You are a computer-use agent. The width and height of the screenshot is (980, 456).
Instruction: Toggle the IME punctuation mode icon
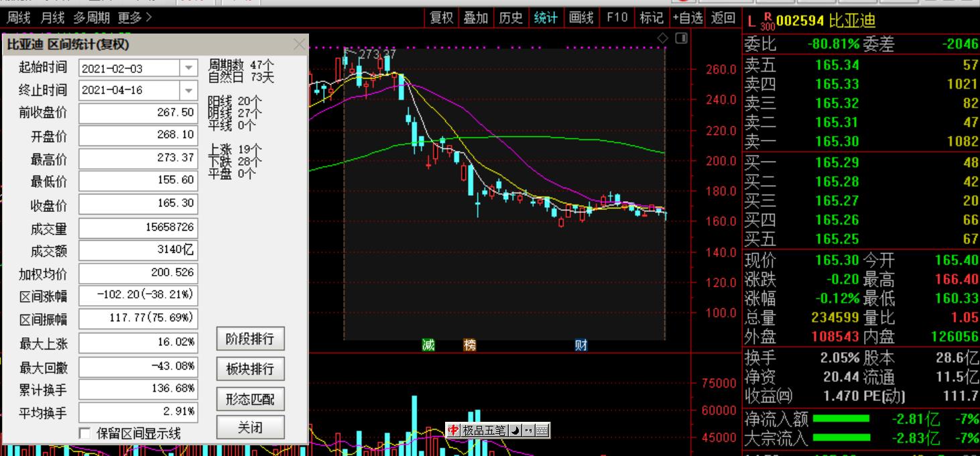tap(528, 431)
